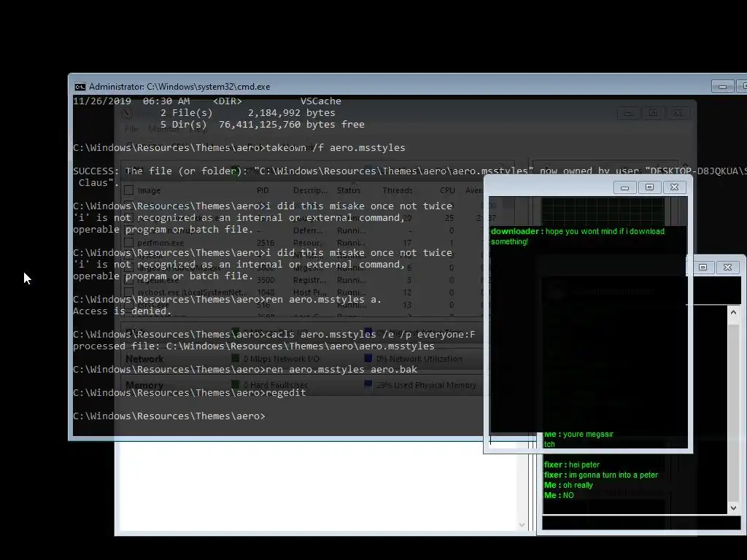The width and height of the screenshot is (747, 560).
Task: Check the csrss.exe process checkbox
Action: 128,305
